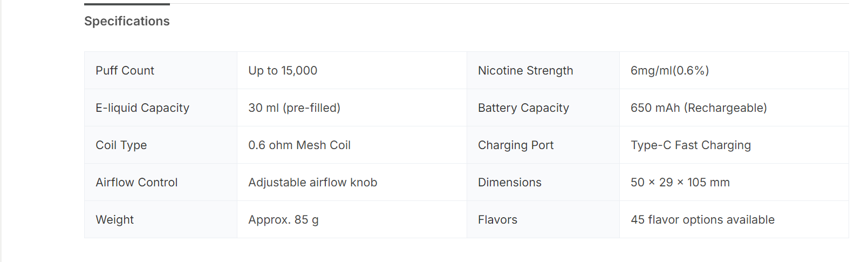Viewport: 868px width, 262px height.
Task: Select the '50 × 29 × 105 mm' value
Action: (680, 183)
